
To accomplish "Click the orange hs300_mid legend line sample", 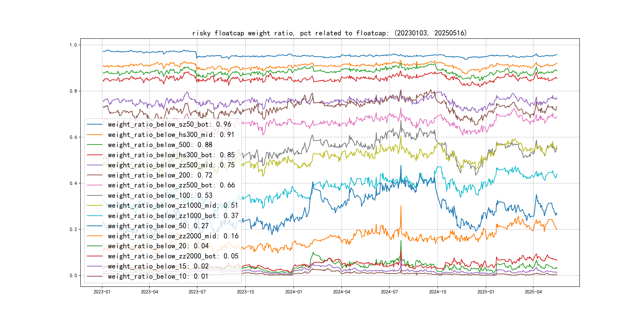I will (94, 135).
